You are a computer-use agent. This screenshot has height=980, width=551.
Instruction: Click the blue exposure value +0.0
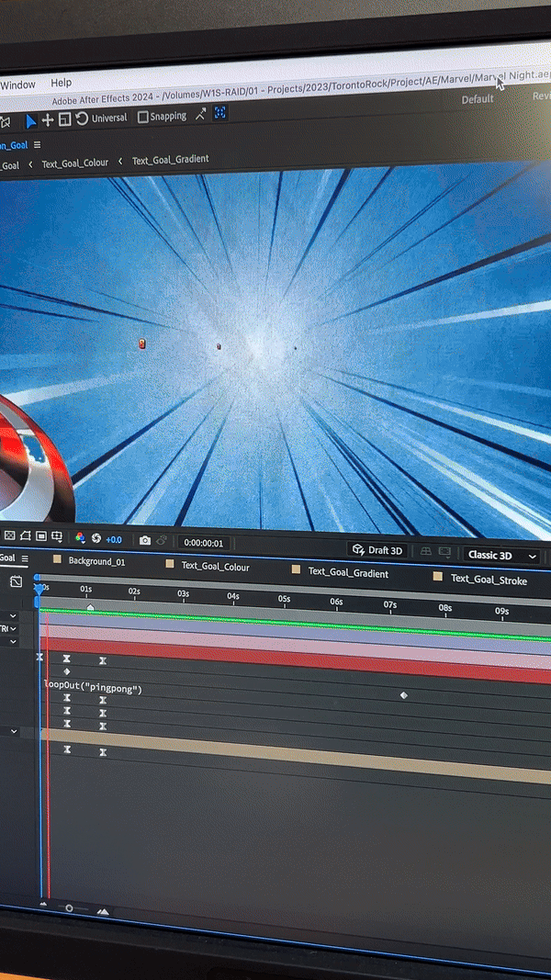tap(114, 539)
